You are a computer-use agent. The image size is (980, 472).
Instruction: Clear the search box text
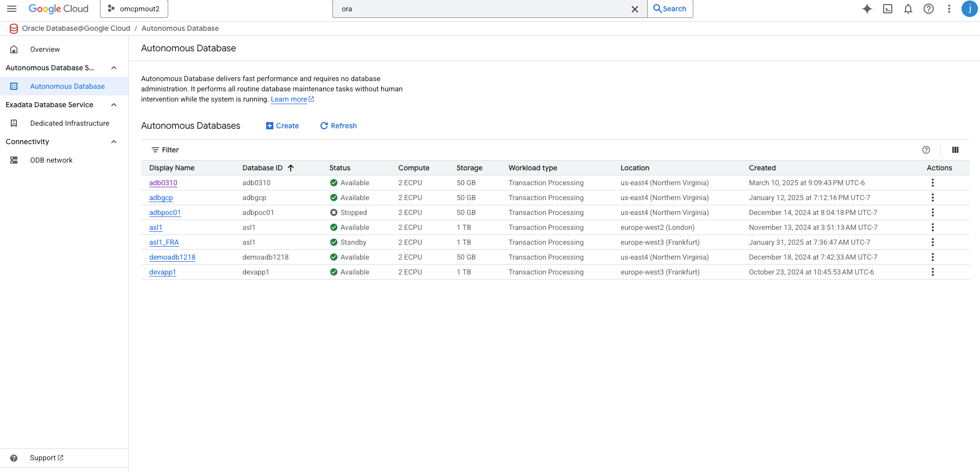point(635,9)
